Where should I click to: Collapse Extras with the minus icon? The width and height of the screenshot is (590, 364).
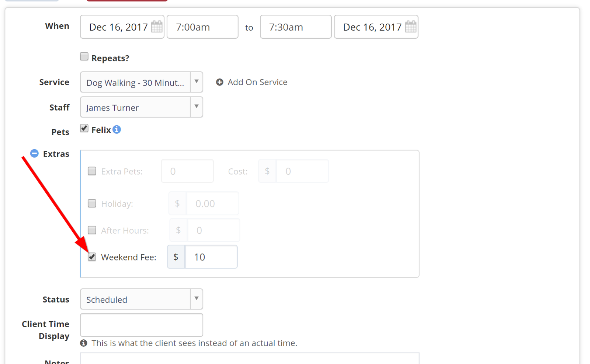coord(34,153)
